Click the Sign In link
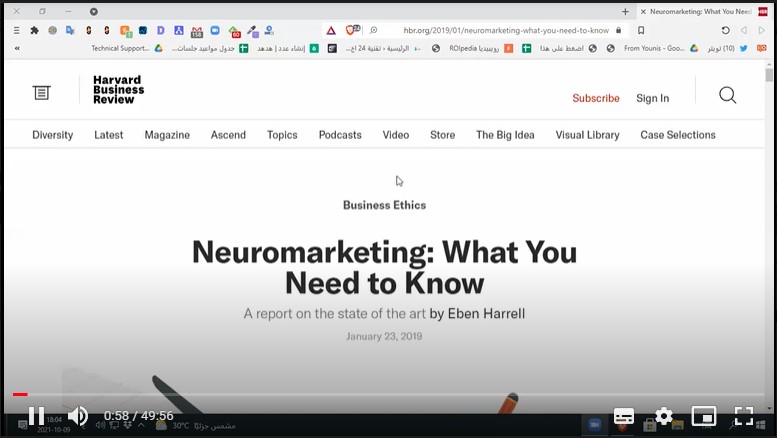The height and width of the screenshot is (438, 777). [x=652, y=98]
